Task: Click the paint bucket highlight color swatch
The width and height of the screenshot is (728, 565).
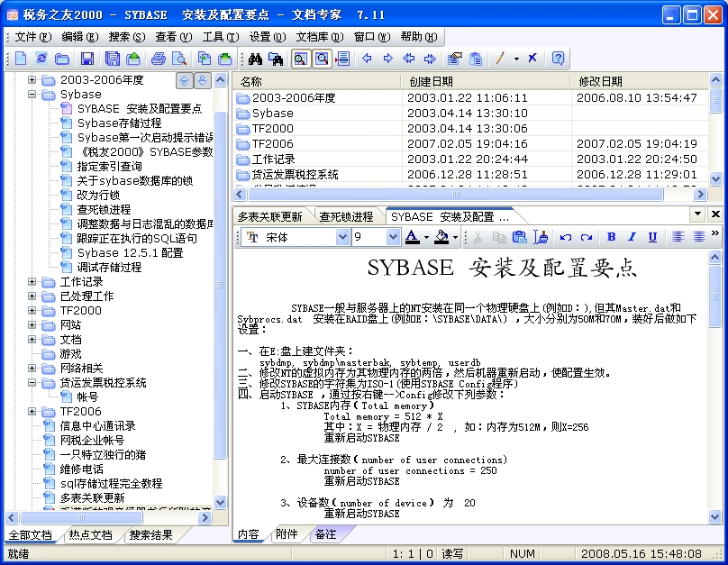Action: [x=441, y=237]
